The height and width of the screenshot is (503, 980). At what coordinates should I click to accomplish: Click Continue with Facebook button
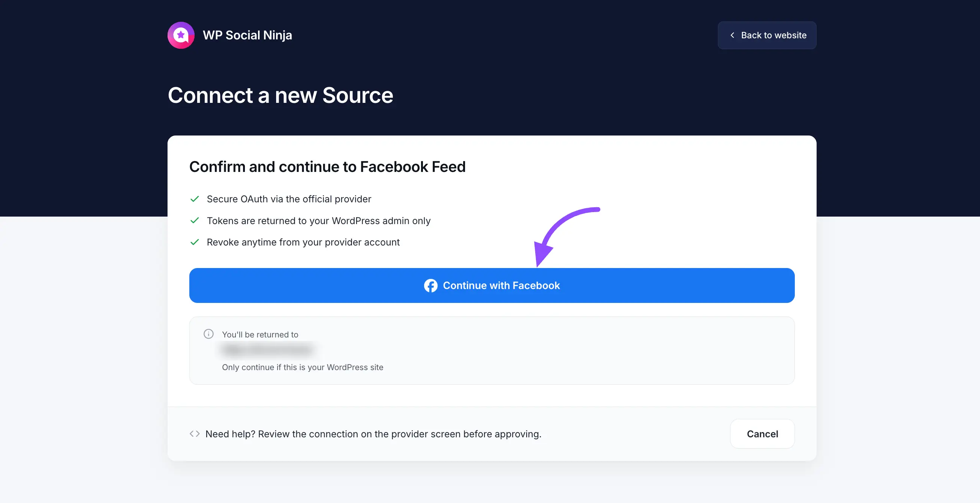click(x=492, y=286)
